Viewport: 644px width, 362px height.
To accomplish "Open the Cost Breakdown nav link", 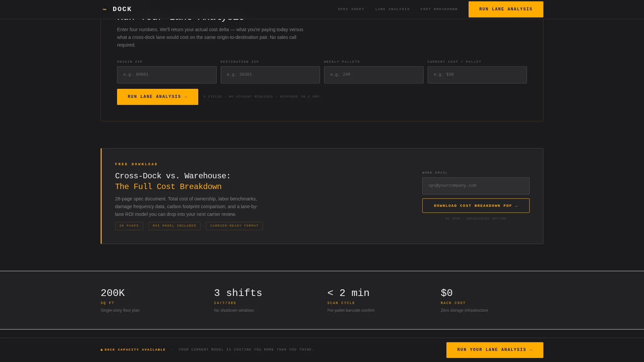I will pos(439,9).
